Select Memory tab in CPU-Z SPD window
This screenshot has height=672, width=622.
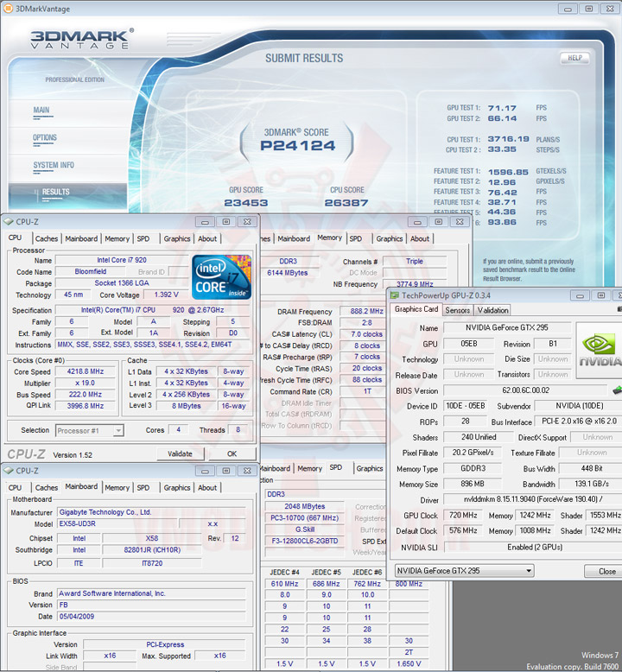pos(309,469)
